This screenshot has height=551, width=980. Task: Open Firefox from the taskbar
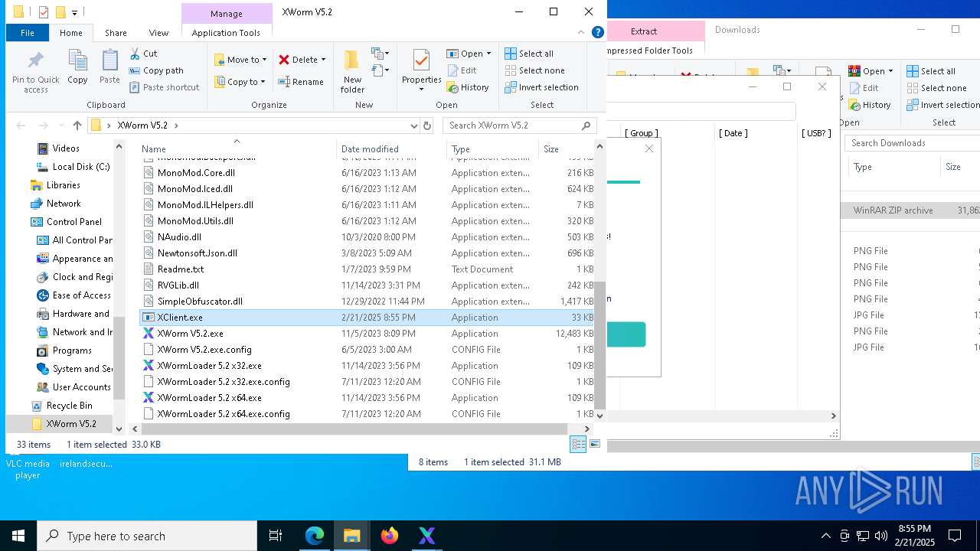(x=390, y=536)
